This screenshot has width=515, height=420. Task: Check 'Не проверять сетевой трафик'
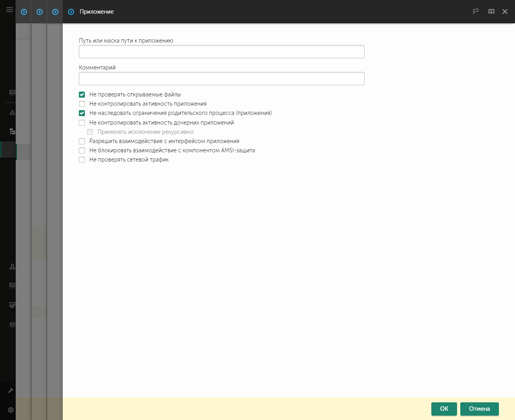[x=82, y=160]
